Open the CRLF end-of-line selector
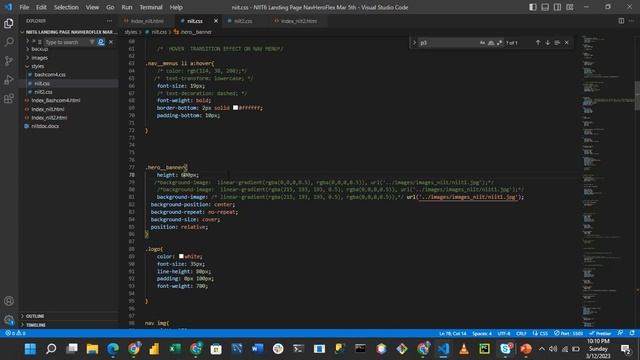Image resolution: width=640 pixels, height=360 pixels. pyautogui.click(x=521, y=333)
